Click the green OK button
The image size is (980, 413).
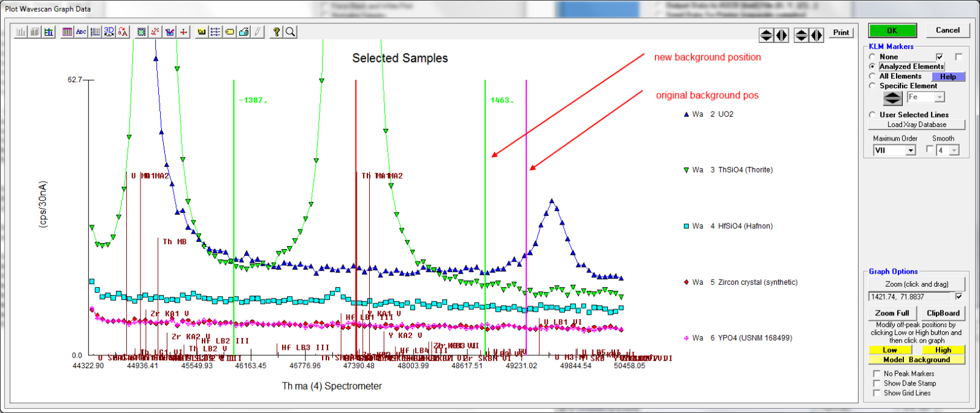(x=892, y=31)
